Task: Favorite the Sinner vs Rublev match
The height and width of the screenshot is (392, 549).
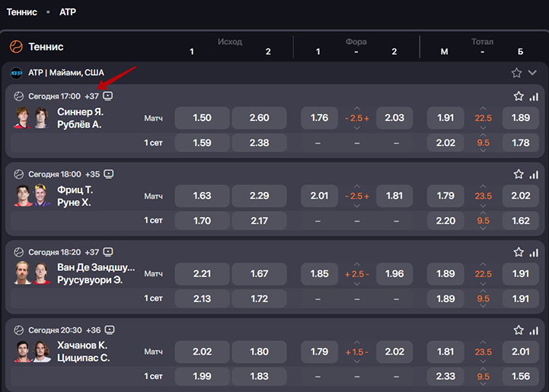Action: pos(519,97)
